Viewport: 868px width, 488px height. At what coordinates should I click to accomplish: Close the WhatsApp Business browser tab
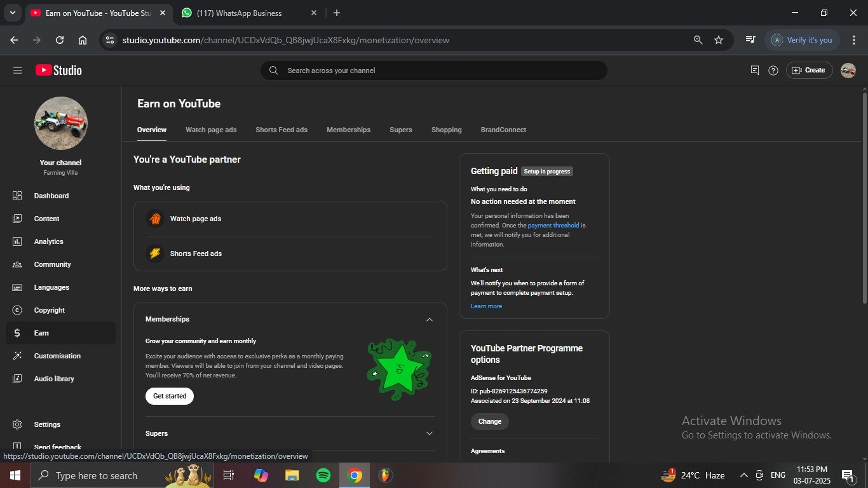[x=314, y=13]
